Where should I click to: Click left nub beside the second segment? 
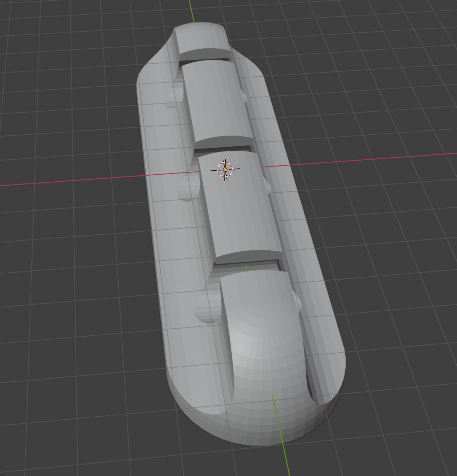172,98
